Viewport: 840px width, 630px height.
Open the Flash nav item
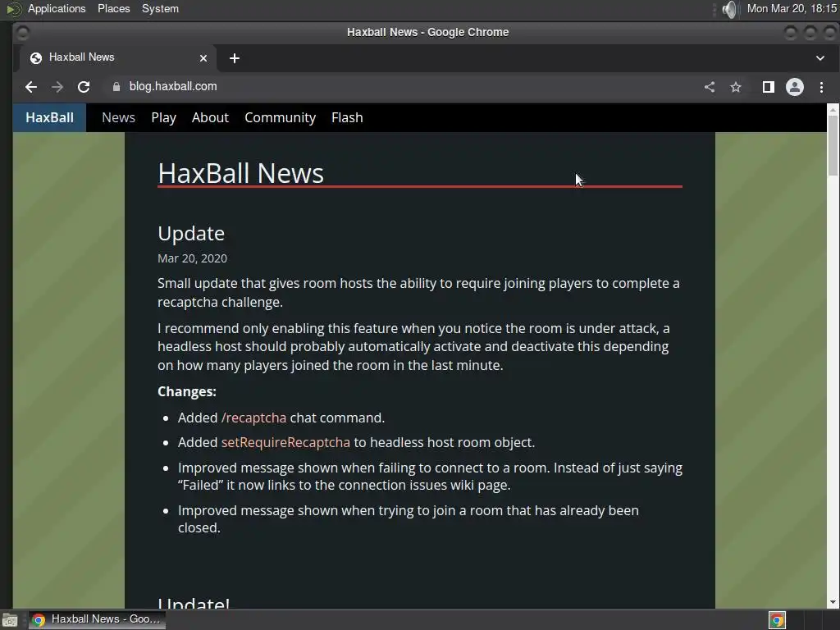pyautogui.click(x=347, y=117)
